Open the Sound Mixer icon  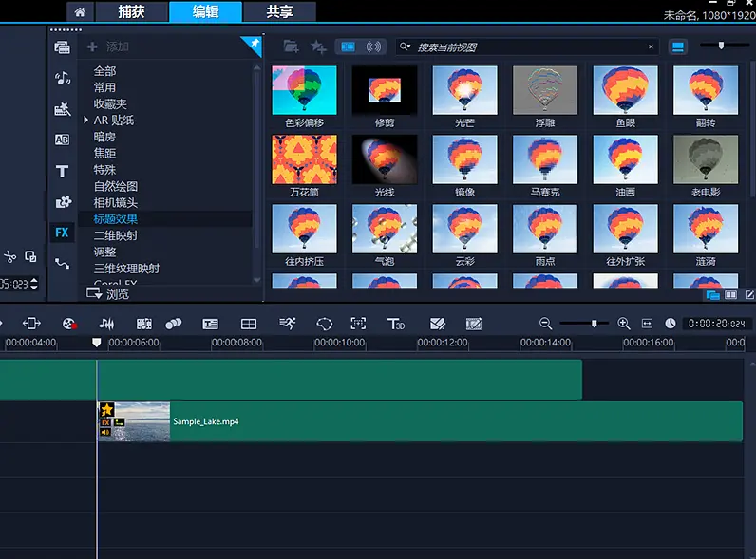click(x=106, y=324)
